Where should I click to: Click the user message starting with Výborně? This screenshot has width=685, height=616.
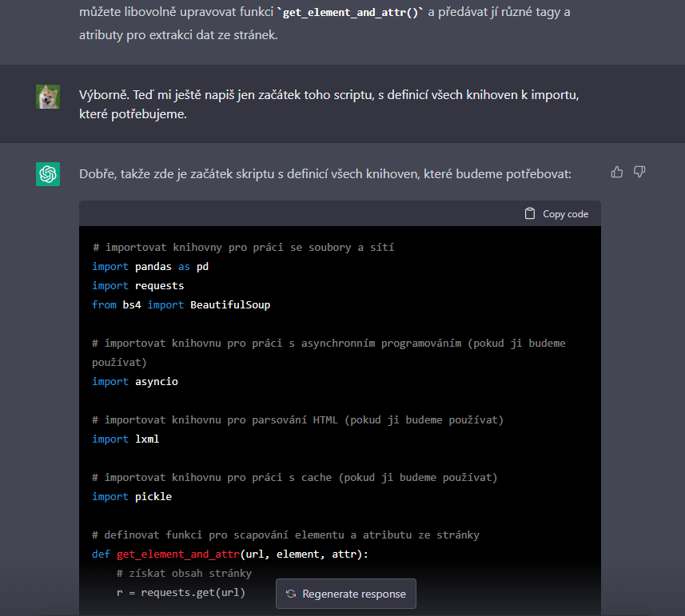click(x=328, y=104)
